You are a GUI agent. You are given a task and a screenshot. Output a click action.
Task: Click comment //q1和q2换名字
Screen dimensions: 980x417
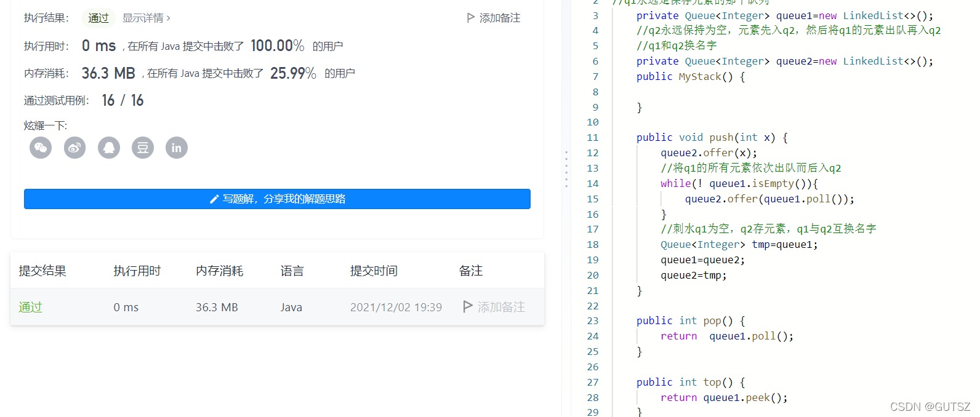(x=677, y=46)
